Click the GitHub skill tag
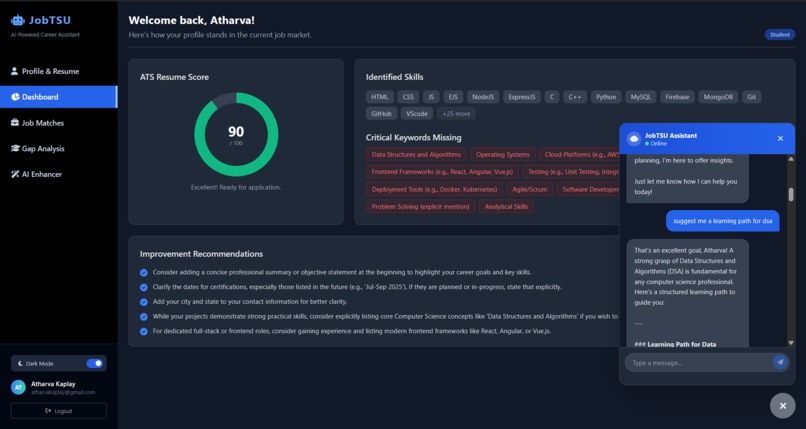Image resolution: width=806 pixels, height=429 pixels. point(381,114)
